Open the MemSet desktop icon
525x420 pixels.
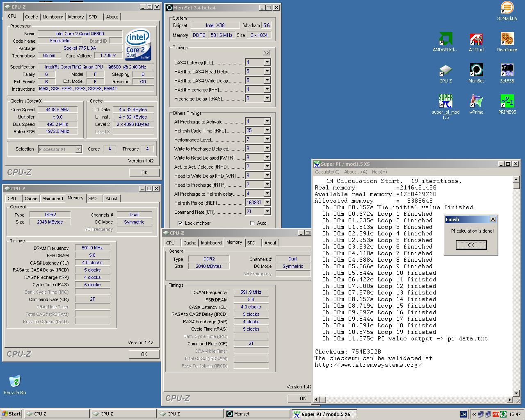[476, 73]
